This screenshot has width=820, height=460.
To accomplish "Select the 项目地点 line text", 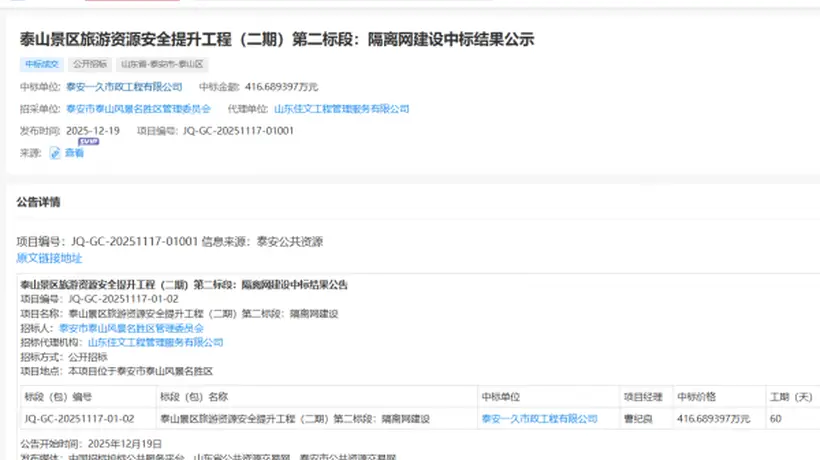I will 117,371.
